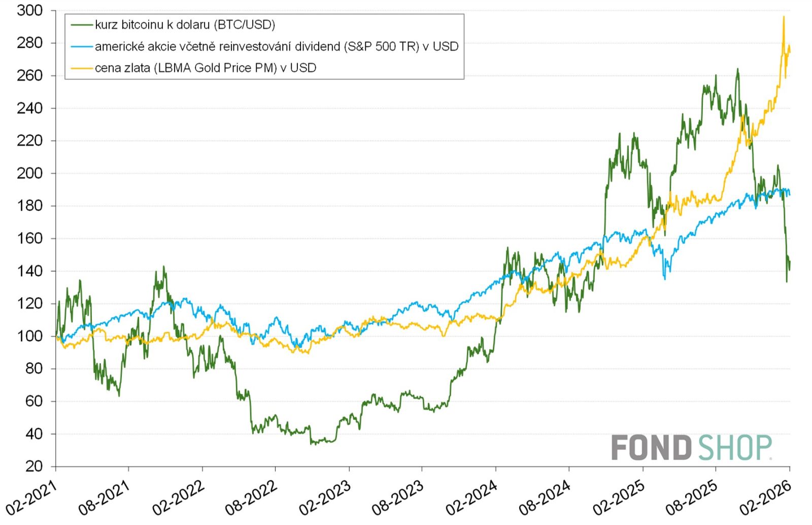Select the 'cena zlata' legend label
Screen dimensions: 812x525
pyautogui.click(x=206, y=68)
